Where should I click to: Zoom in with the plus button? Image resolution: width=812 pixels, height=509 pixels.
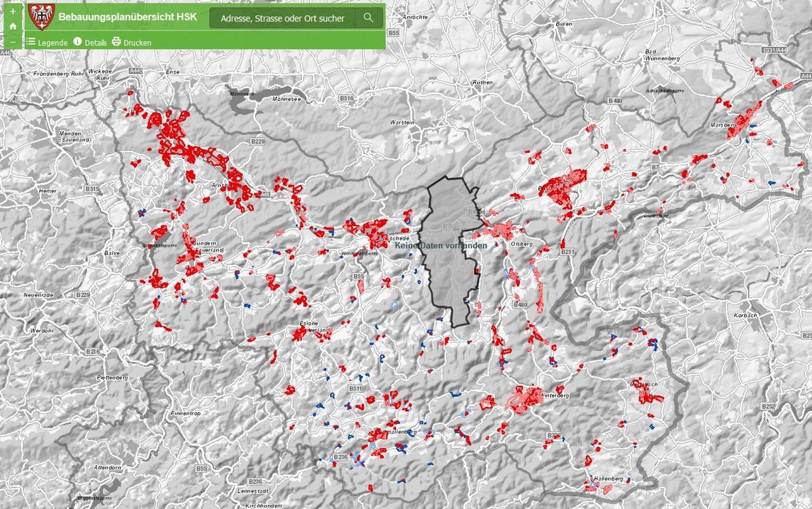coord(13,11)
